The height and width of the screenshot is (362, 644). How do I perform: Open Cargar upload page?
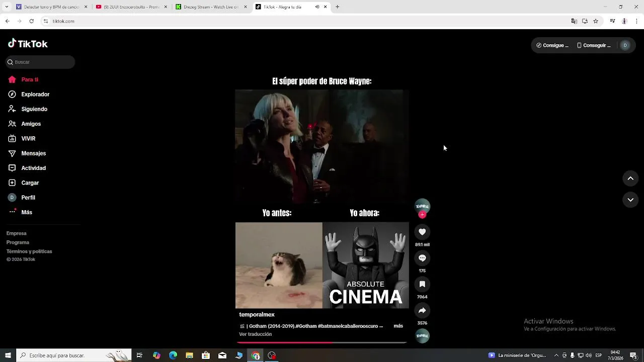point(23,183)
